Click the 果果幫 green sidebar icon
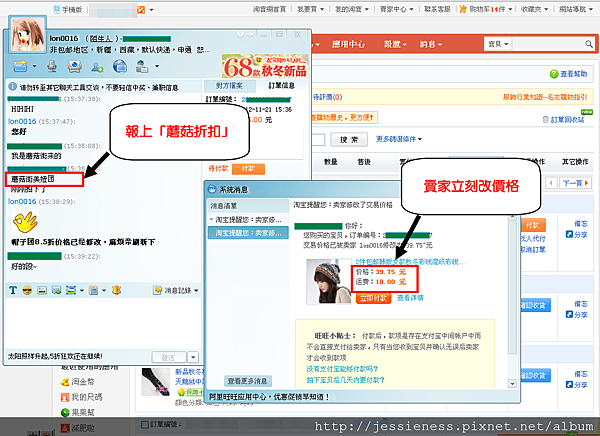 (65, 413)
